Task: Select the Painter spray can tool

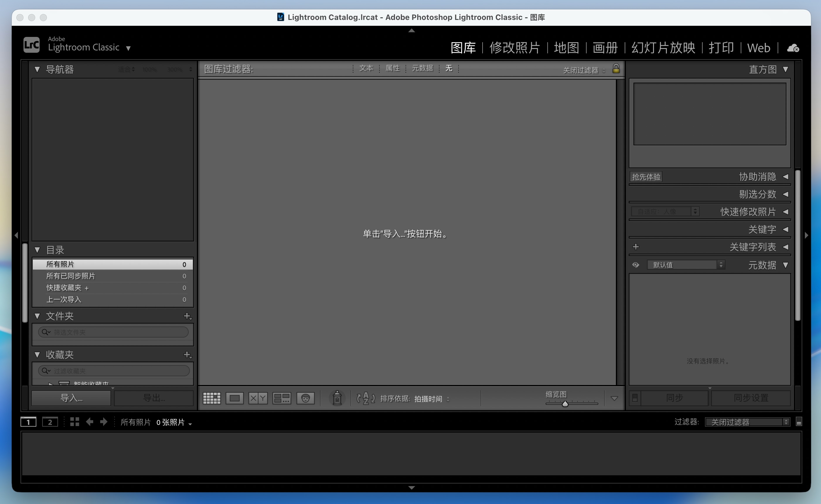Action: 337,398
